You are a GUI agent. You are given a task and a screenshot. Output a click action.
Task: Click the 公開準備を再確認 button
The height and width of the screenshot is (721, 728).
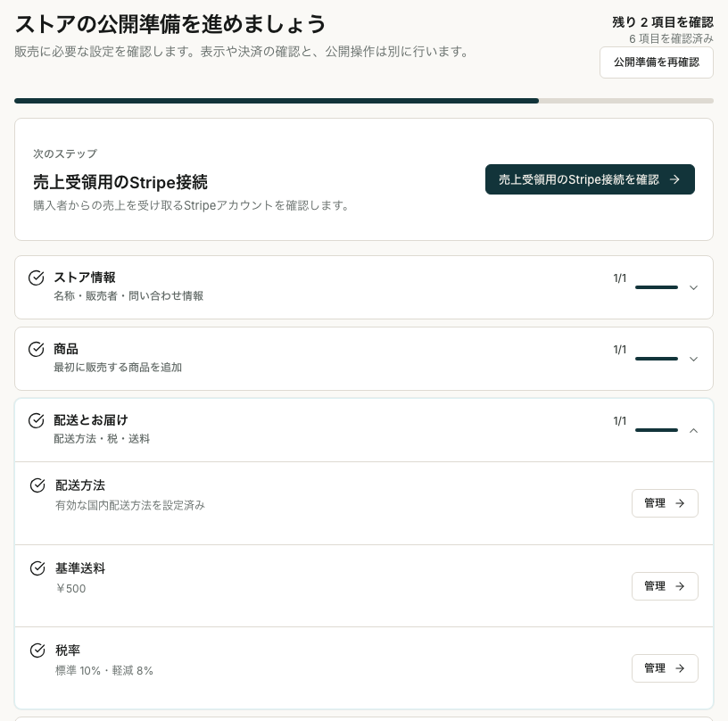pos(657,62)
